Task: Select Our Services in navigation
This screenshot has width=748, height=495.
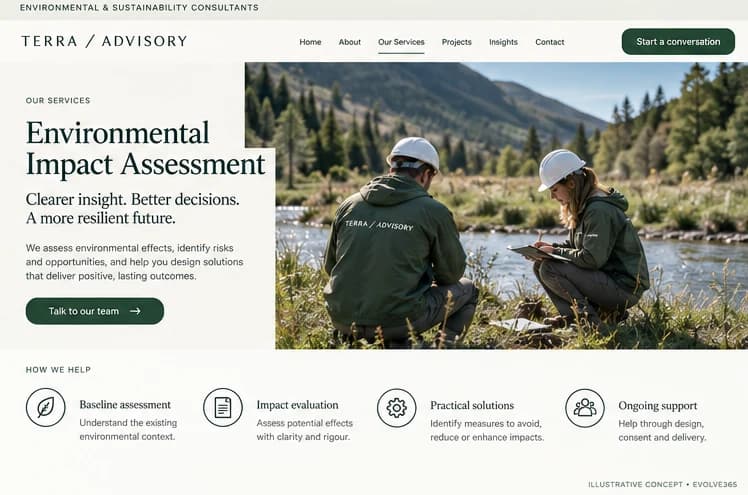Action: pos(401,42)
